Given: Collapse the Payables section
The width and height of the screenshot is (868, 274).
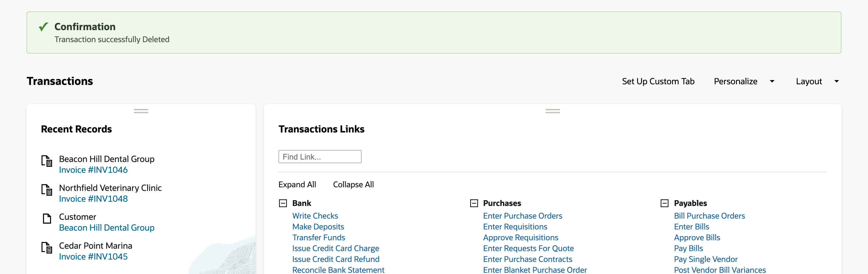Looking at the screenshot, I should 665,203.
